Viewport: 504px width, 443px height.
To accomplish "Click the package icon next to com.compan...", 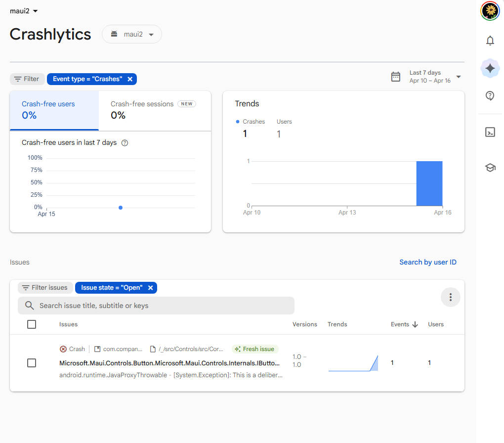I will click(97, 349).
